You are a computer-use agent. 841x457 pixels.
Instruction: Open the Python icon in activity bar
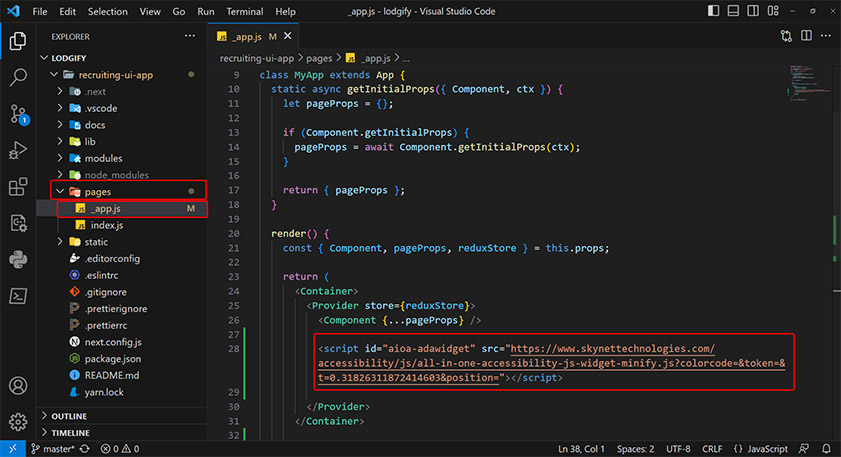tap(18, 260)
